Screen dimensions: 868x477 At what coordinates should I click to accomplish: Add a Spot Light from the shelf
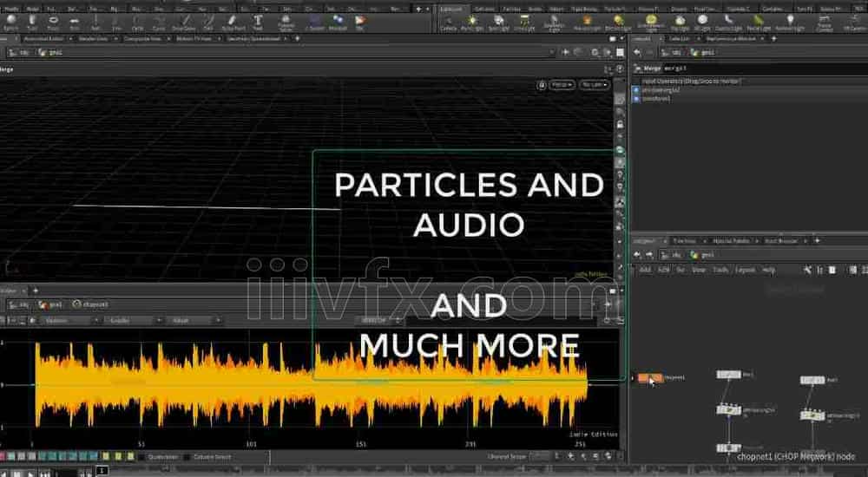tap(499, 23)
